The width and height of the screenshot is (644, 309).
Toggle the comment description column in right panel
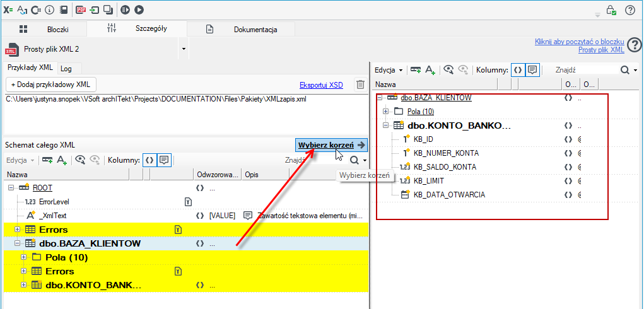pos(532,70)
